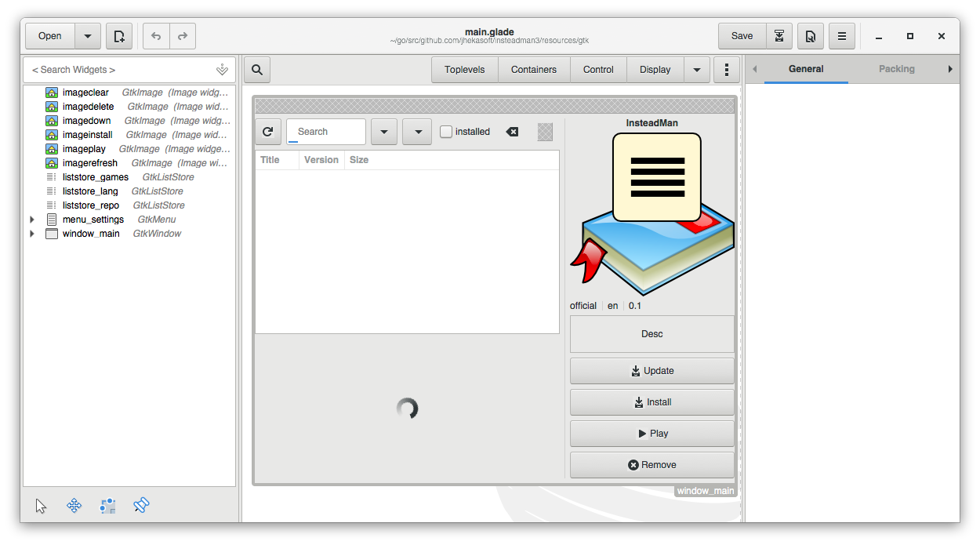
Task: Open the project properties document icon
Action: (x=810, y=36)
